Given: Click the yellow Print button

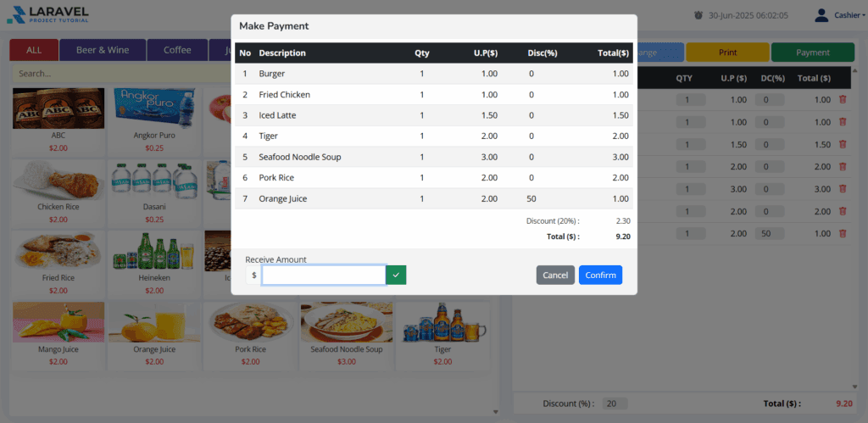Looking at the screenshot, I should tap(727, 53).
